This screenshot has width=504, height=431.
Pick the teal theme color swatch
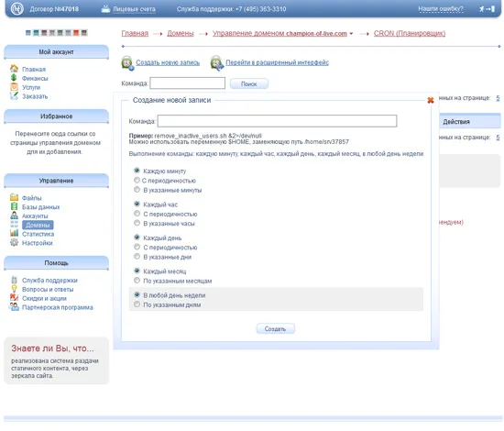[36, 33]
